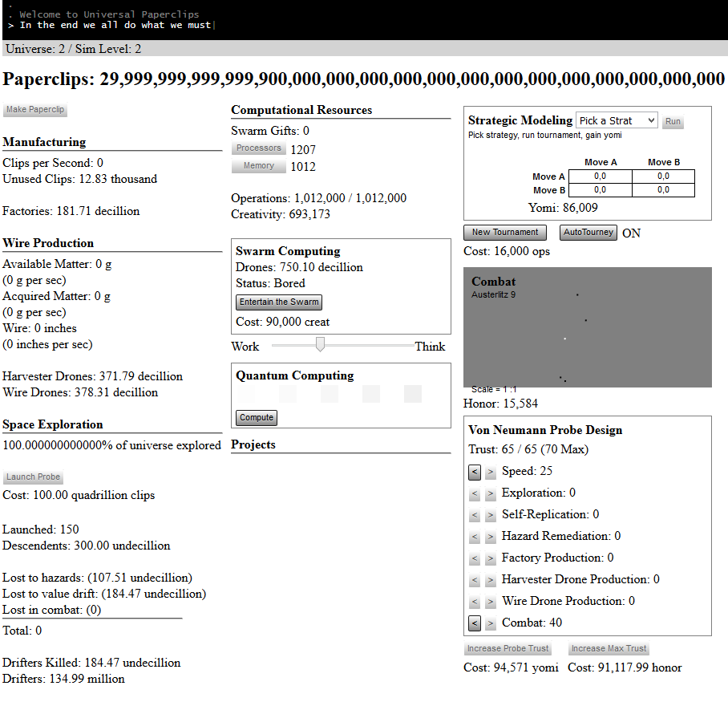
Task: Add memory with the Memory button
Action: point(258,166)
